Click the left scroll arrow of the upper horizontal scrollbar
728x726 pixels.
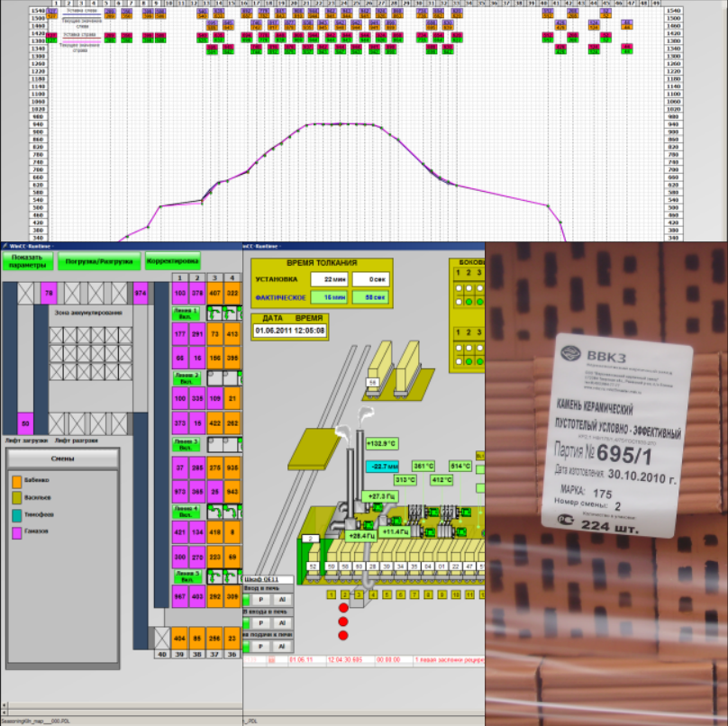(5, 705)
